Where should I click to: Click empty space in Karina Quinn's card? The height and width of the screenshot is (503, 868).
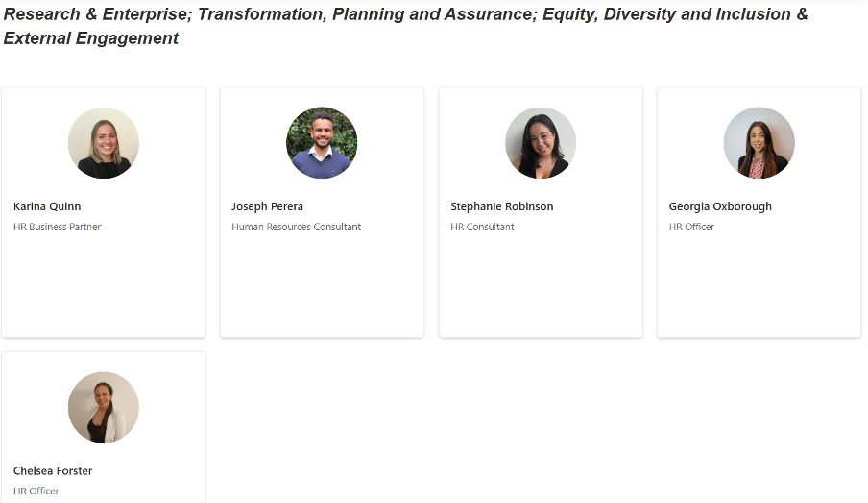pos(104,288)
